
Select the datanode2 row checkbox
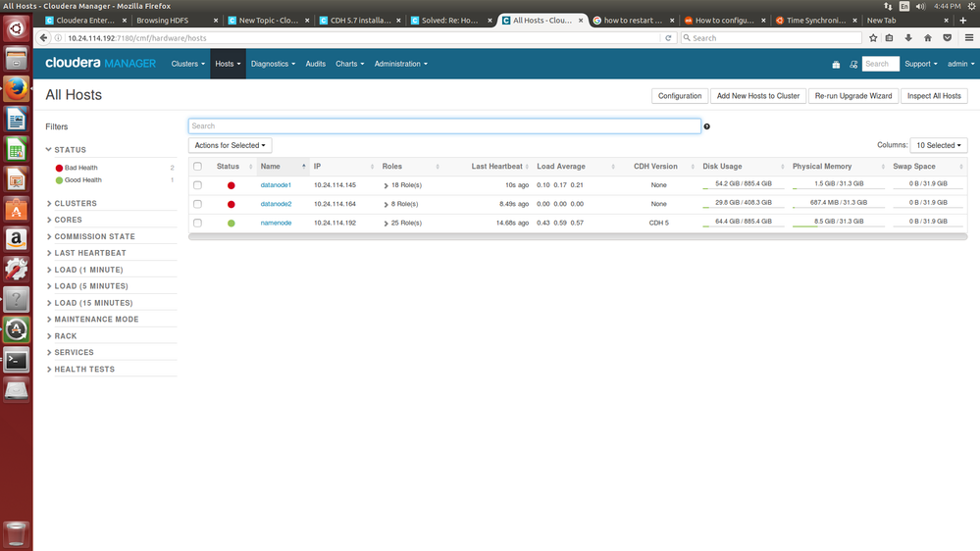[197, 204]
